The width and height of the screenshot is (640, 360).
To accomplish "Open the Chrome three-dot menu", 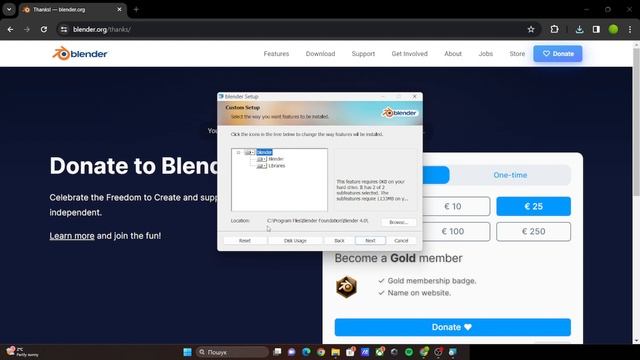I will (630, 29).
